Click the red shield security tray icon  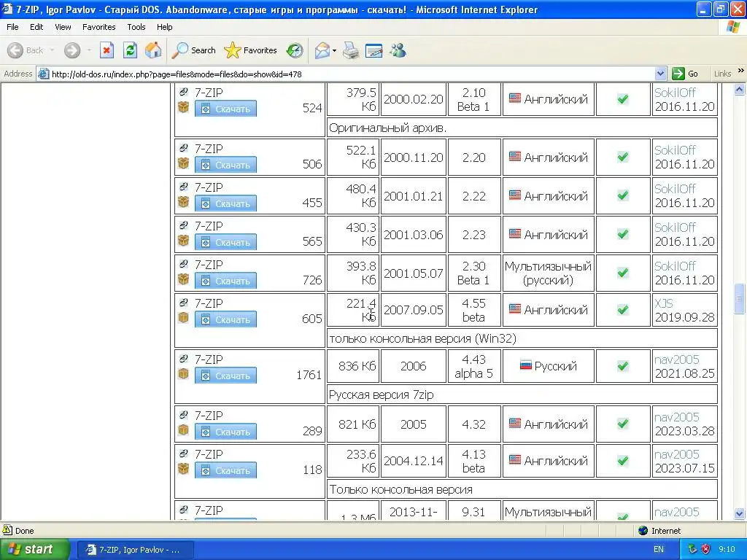(706, 549)
